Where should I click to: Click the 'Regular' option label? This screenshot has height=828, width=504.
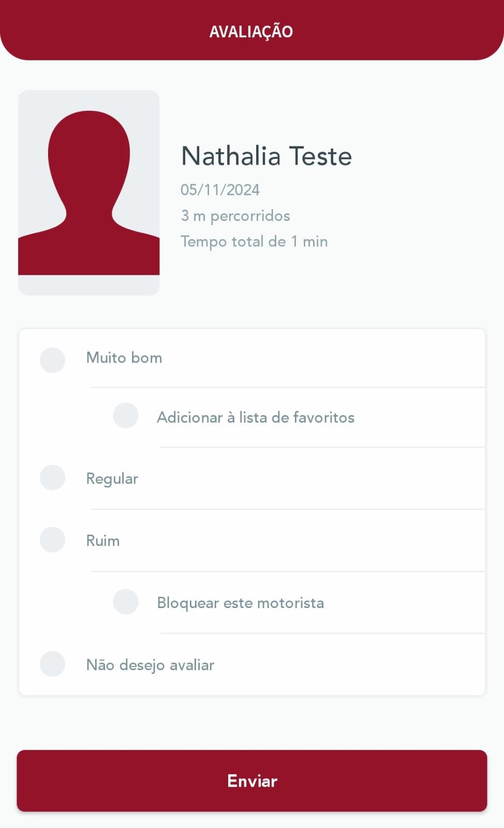(112, 479)
